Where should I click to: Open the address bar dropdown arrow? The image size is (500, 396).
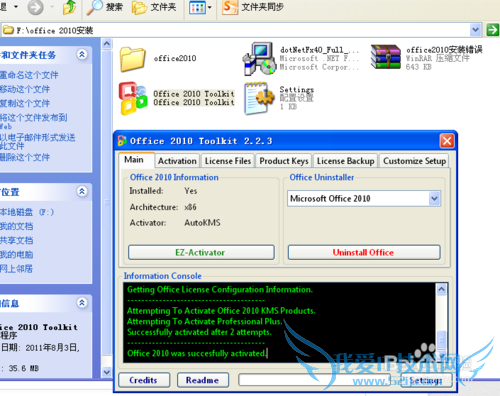(476, 30)
